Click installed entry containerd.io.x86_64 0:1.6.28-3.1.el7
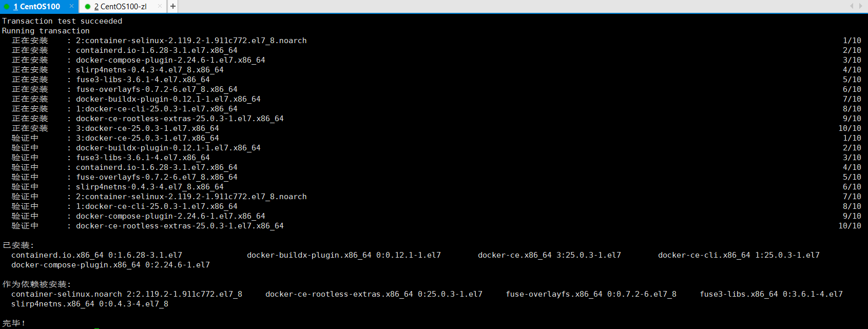The height and width of the screenshot is (329, 868). click(97, 255)
